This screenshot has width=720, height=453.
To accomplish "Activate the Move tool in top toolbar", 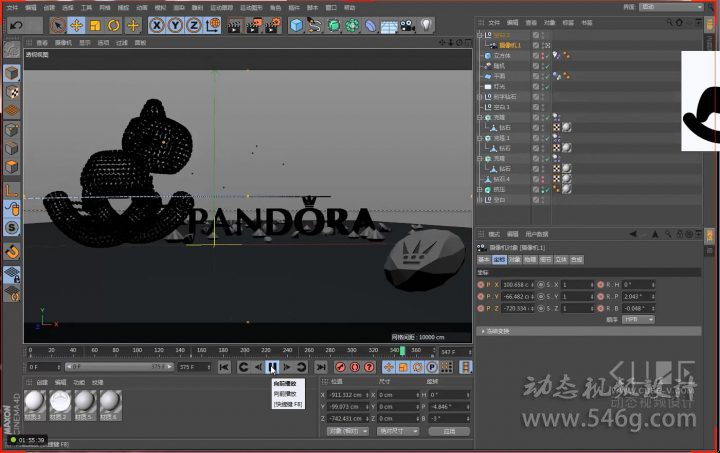I will 76,25.
